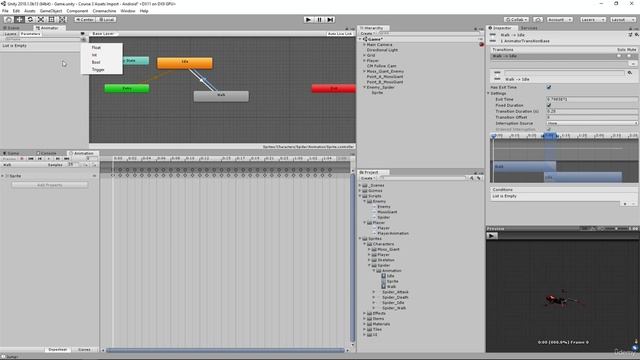Open the Project Create button

point(367,178)
